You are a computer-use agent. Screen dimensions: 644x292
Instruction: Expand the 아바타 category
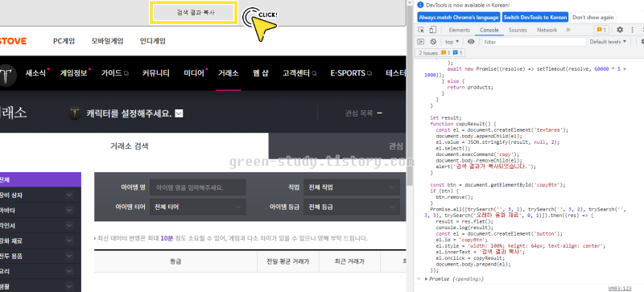pyautogui.click(x=69, y=210)
